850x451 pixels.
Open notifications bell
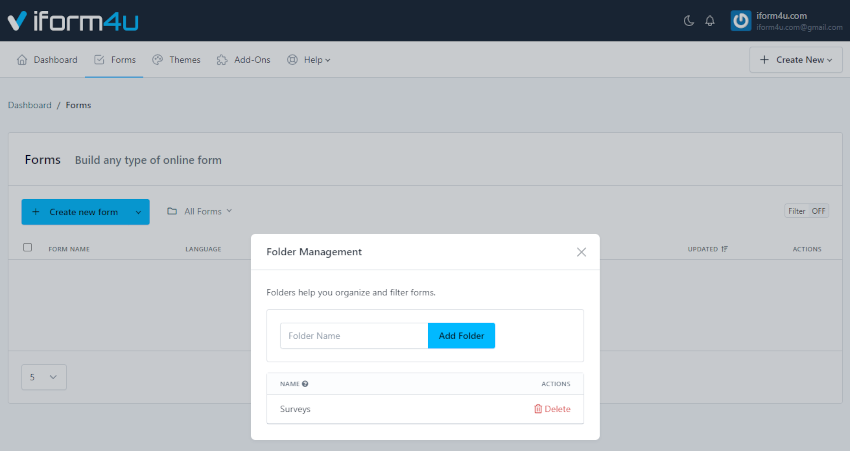coord(710,21)
